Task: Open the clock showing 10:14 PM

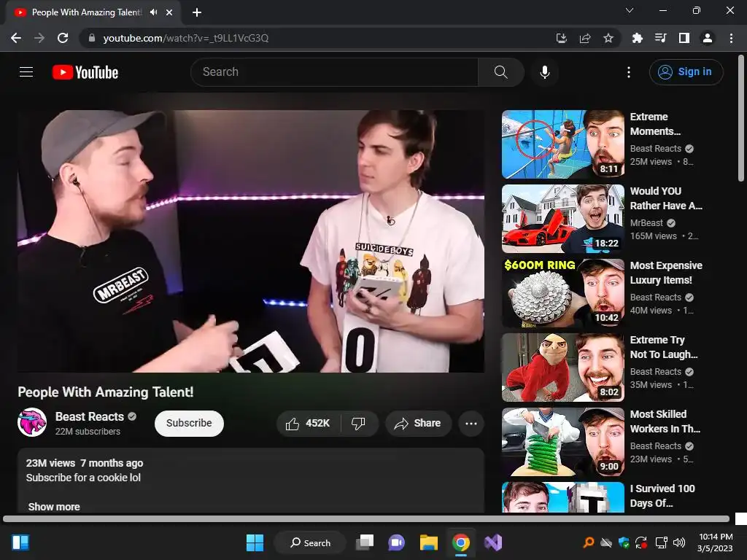Action: coord(715,542)
